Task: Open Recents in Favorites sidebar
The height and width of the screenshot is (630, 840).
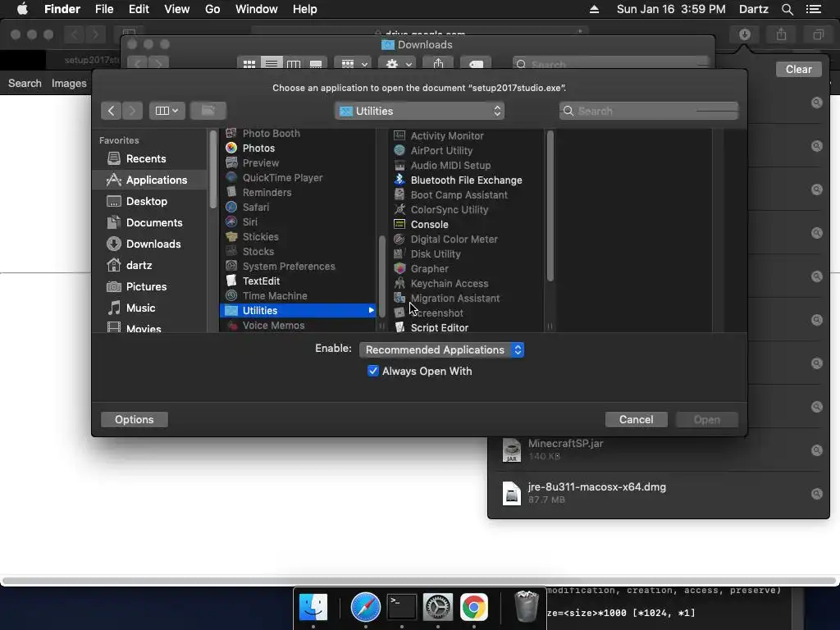Action: [146, 158]
